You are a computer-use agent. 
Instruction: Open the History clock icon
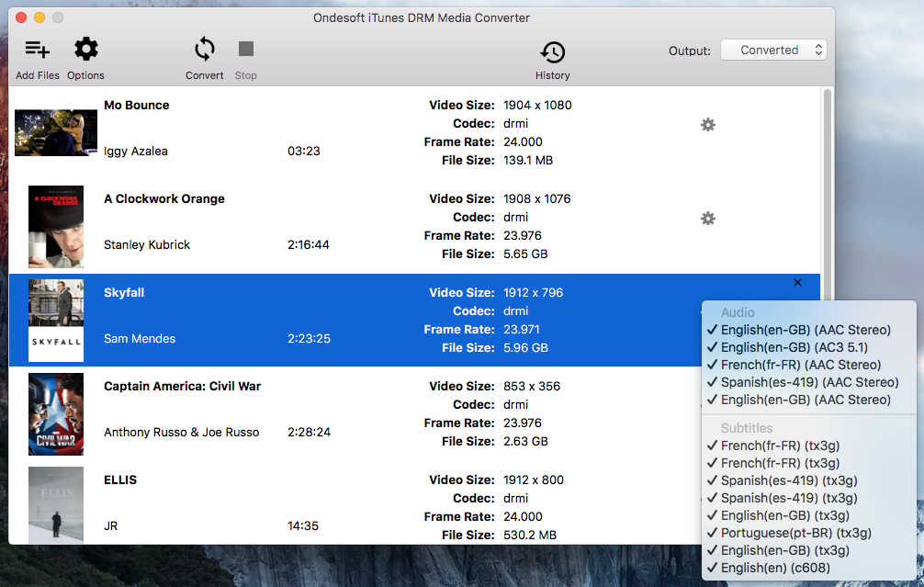552,52
